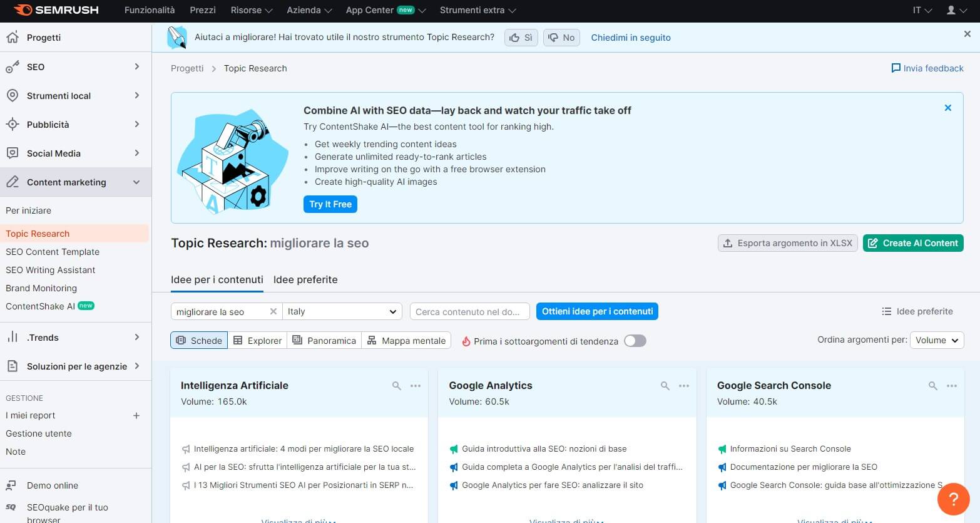The width and height of the screenshot is (980, 523).
Task: Open more options on Google Analytics card
Action: [684, 386]
